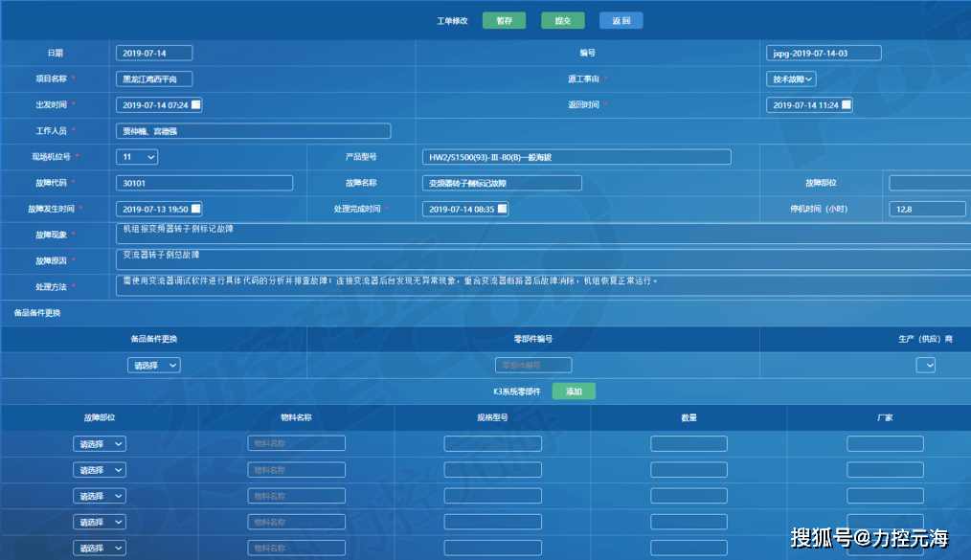The image size is (971, 560).
Task: Click first row 规格型号 input
Action: click(x=493, y=443)
